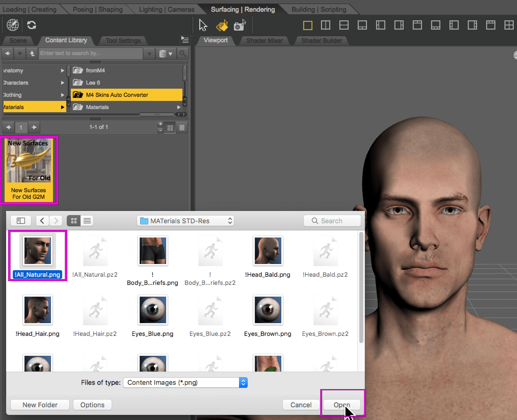Choose four-view viewport layout icon

tap(509, 25)
